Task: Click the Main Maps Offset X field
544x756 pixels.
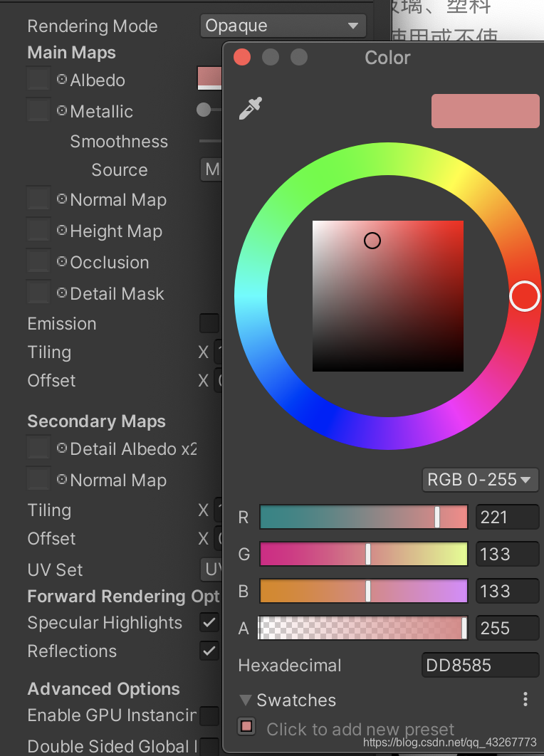Action: click(x=219, y=380)
